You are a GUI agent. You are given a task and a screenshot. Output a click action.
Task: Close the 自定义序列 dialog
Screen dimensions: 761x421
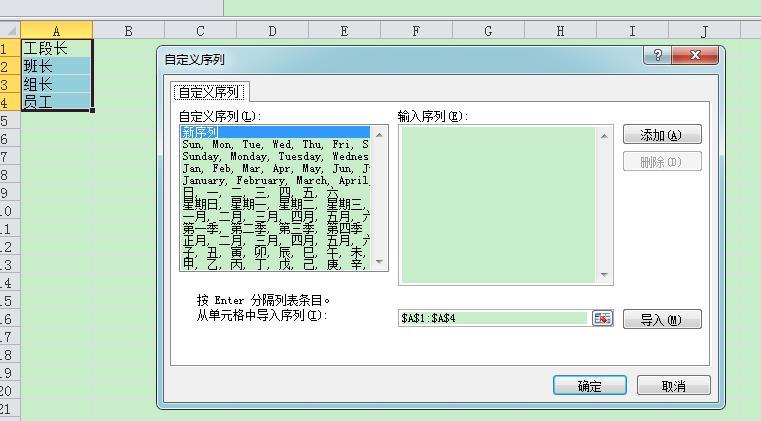click(695, 55)
